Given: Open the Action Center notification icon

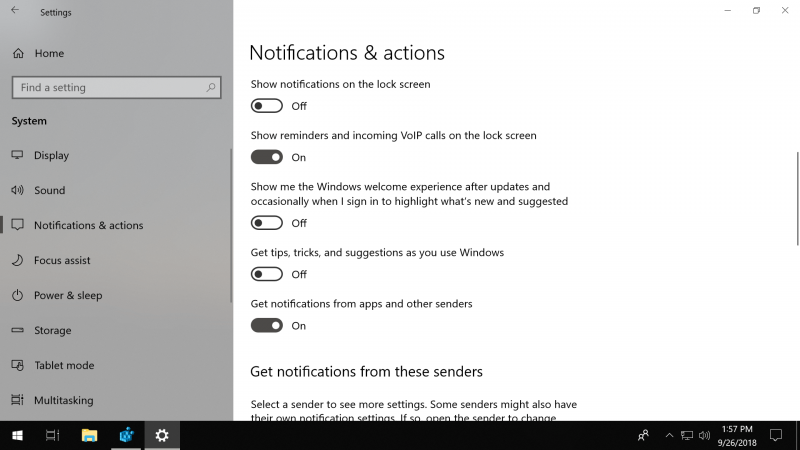Looking at the screenshot, I should 776,435.
